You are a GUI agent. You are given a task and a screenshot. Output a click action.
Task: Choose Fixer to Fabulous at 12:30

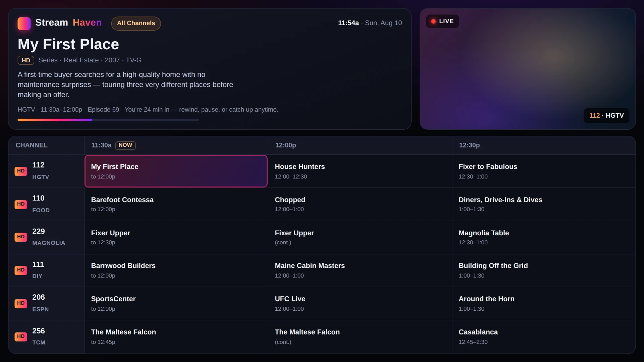pos(544,171)
